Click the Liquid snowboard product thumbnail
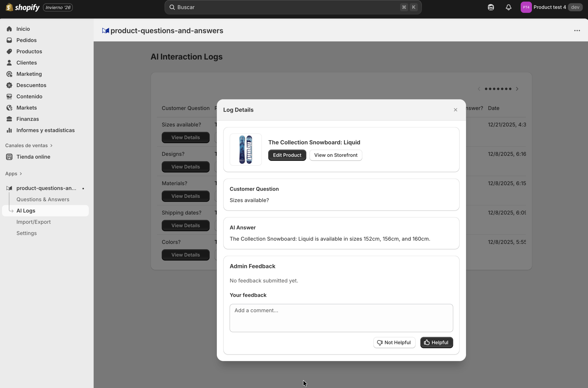Viewport: 588px width, 388px height. pos(246,150)
